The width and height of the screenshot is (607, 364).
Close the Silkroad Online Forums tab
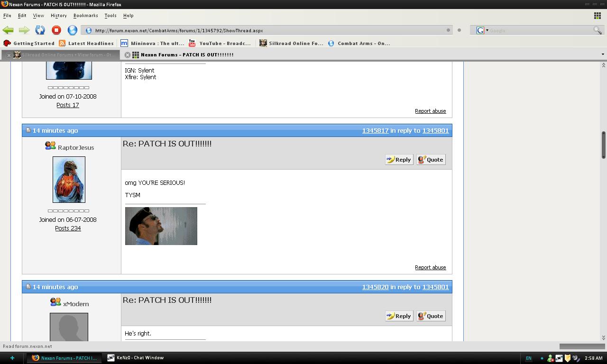coord(9,55)
